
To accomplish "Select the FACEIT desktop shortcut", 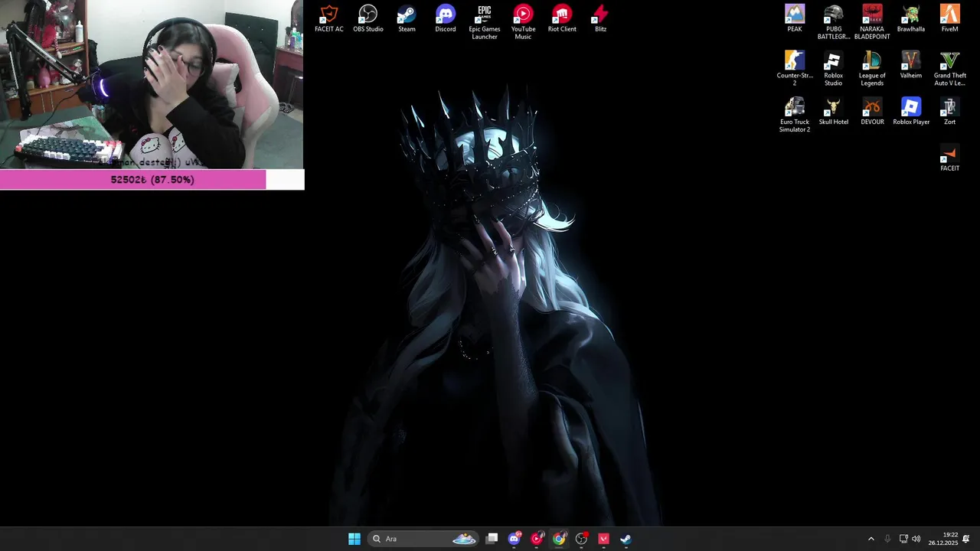I will point(949,158).
